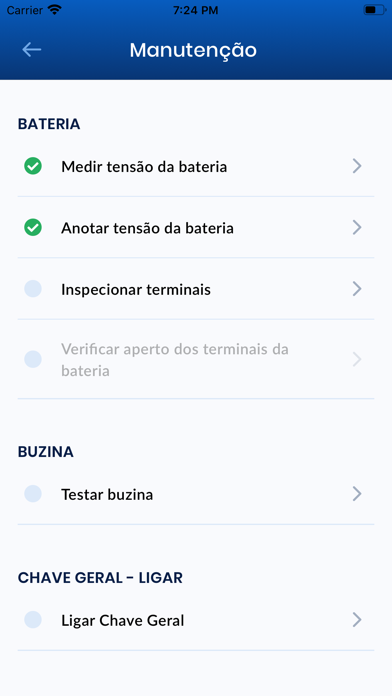Go back using the header arrow
This screenshot has width=392, height=696.
coord(32,49)
